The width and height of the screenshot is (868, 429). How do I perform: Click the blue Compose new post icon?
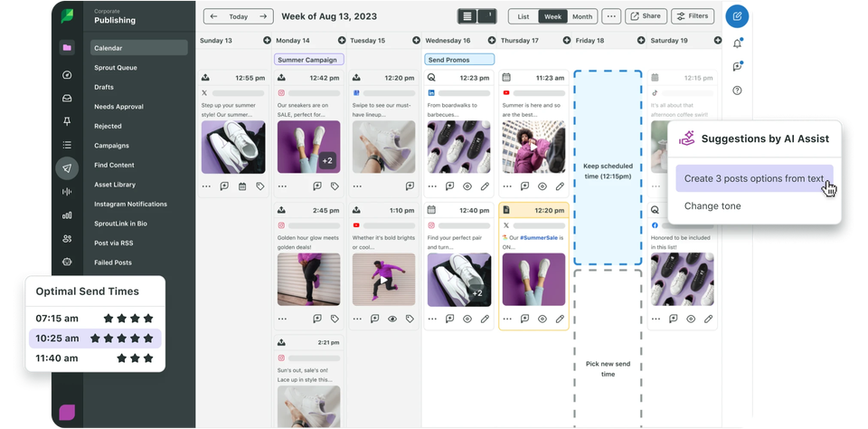click(x=738, y=16)
